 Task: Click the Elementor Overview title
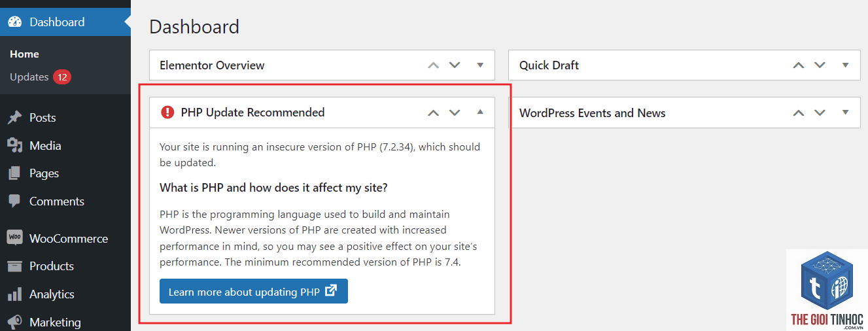(212, 65)
